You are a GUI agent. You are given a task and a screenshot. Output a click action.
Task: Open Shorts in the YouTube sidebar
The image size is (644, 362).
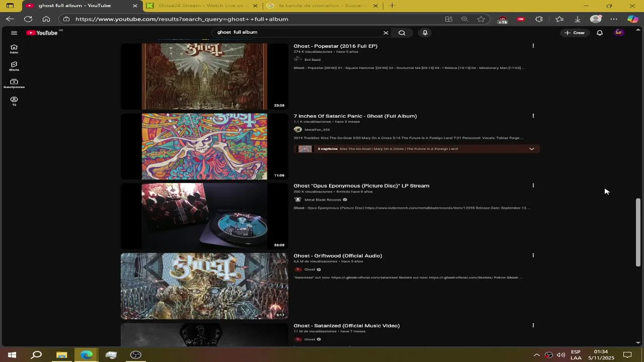point(14,66)
